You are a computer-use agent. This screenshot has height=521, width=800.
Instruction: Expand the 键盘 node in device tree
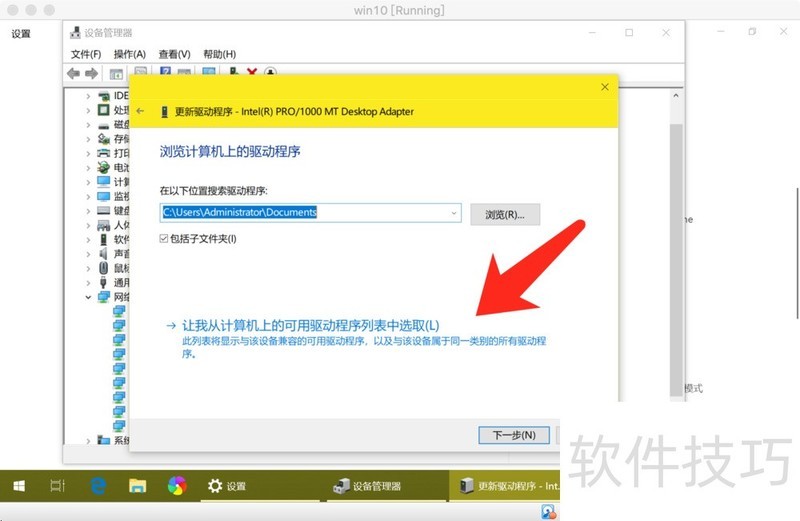[88, 211]
